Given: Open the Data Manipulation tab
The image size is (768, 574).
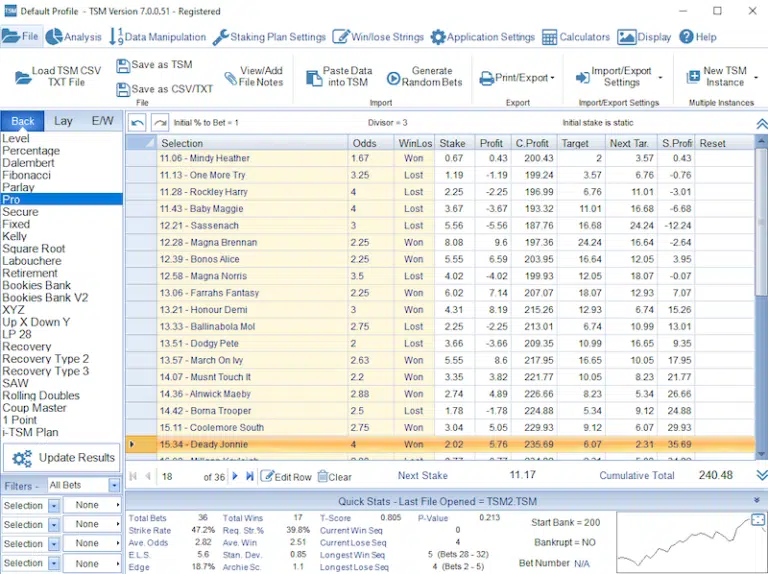Looking at the screenshot, I should pyautogui.click(x=158, y=37).
